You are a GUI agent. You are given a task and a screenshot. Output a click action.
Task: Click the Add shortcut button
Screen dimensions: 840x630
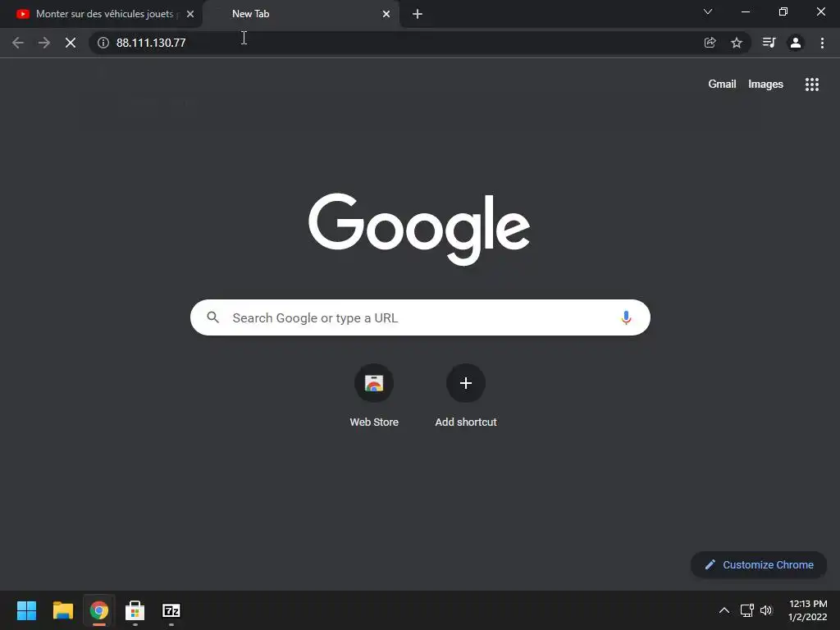466,395
